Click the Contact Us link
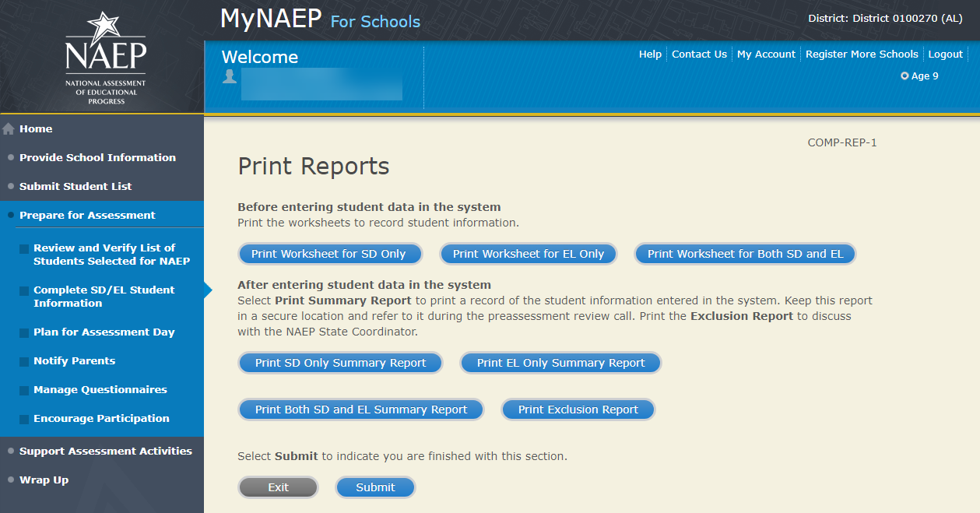 click(x=699, y=54)
